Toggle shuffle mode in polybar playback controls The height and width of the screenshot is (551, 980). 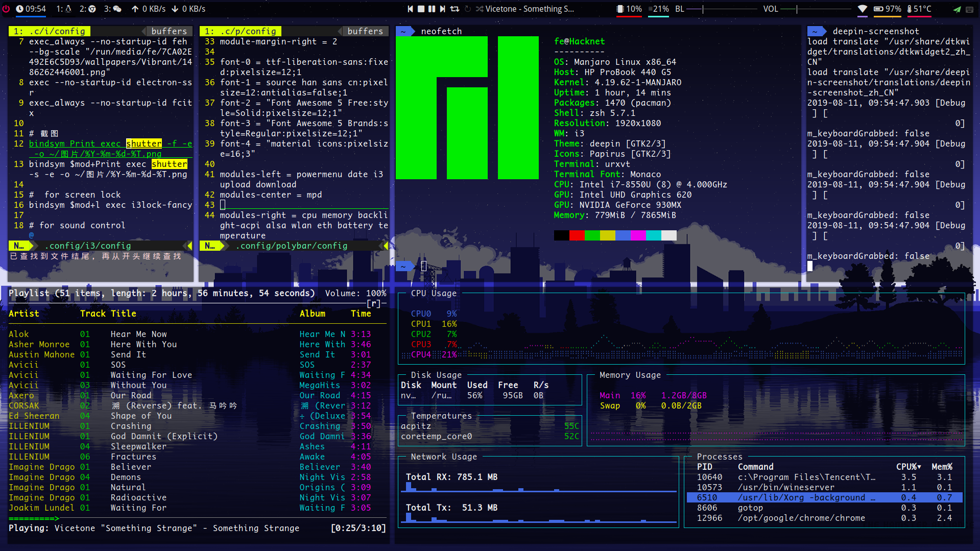tap(479, 9)
